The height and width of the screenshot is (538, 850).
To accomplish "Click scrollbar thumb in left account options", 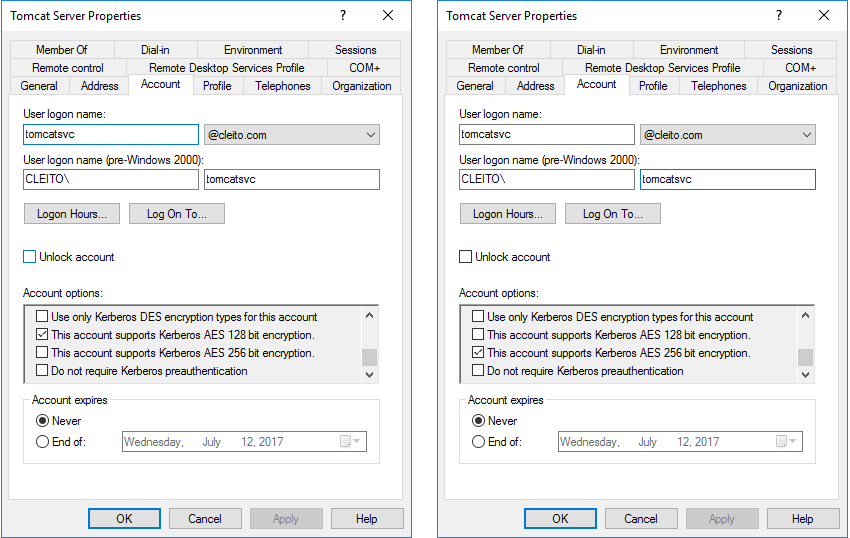I will [x=369, y=357].
